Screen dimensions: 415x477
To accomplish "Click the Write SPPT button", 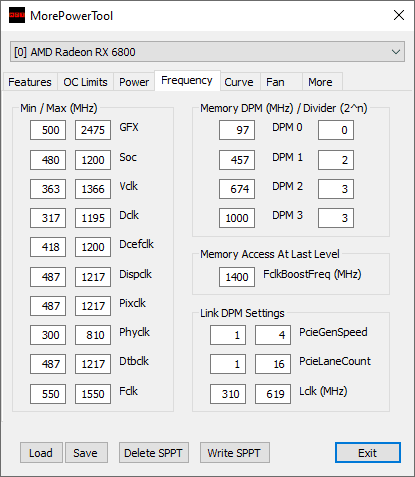I will 235,453.
